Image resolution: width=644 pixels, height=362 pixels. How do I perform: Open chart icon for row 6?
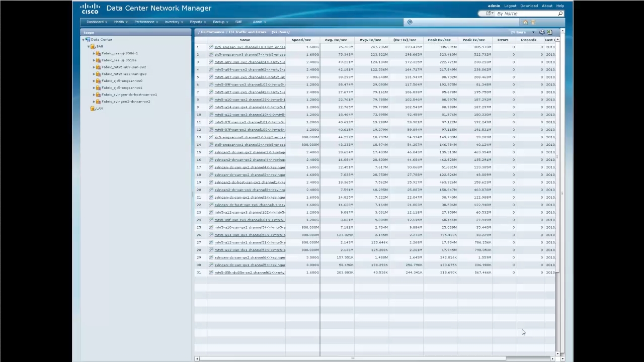click(x=211, y=84)
